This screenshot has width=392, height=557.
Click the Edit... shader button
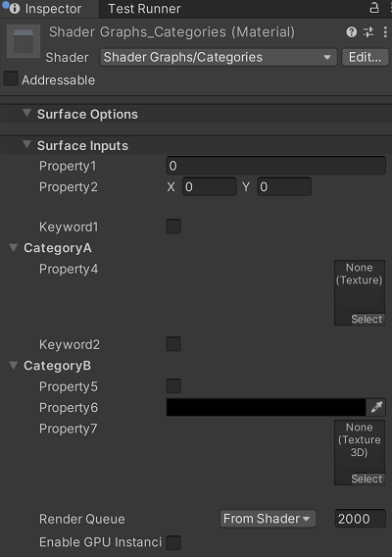coord(365,57)
